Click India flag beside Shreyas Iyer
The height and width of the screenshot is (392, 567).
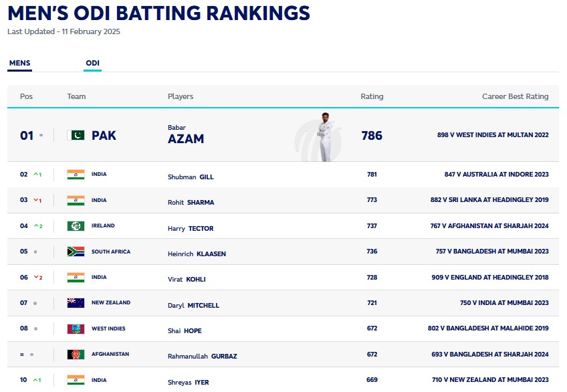76,380
